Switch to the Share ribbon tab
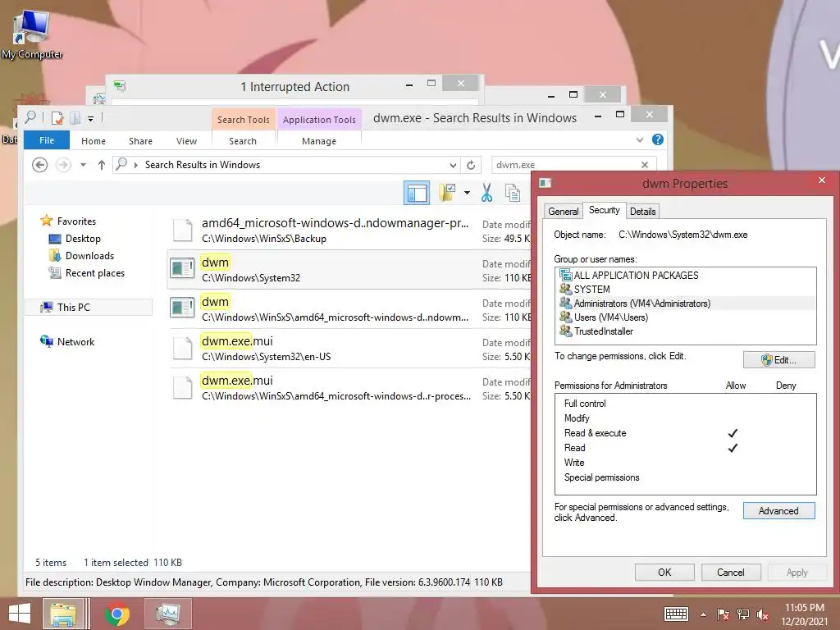Screen dimensions: 840x630 (x=140, y=141)
